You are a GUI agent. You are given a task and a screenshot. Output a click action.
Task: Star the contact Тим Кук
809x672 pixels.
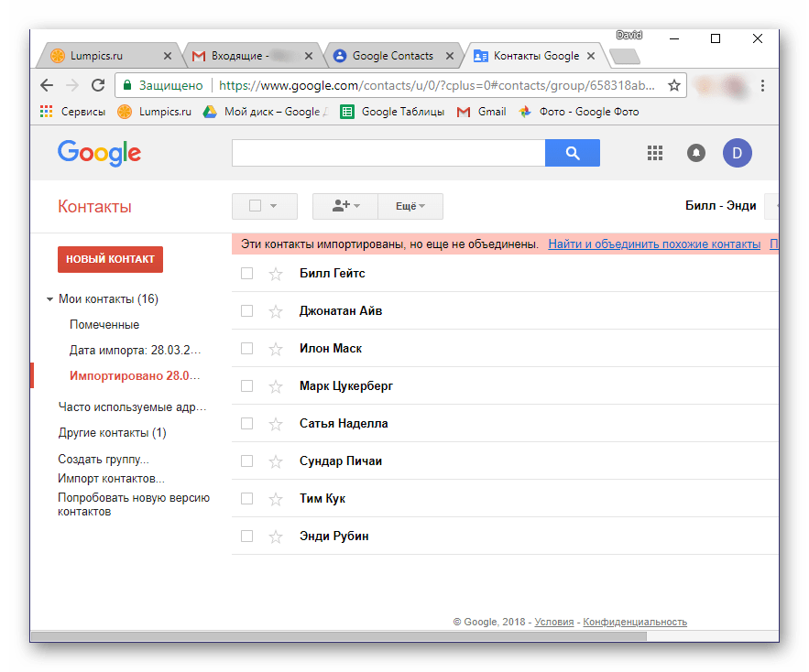(x=276, y=499)
